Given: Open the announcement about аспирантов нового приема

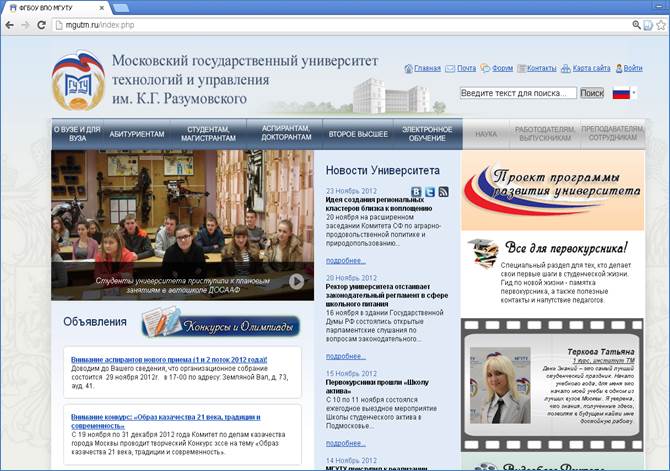Looking at the screenshot, I should click(169, 360).
